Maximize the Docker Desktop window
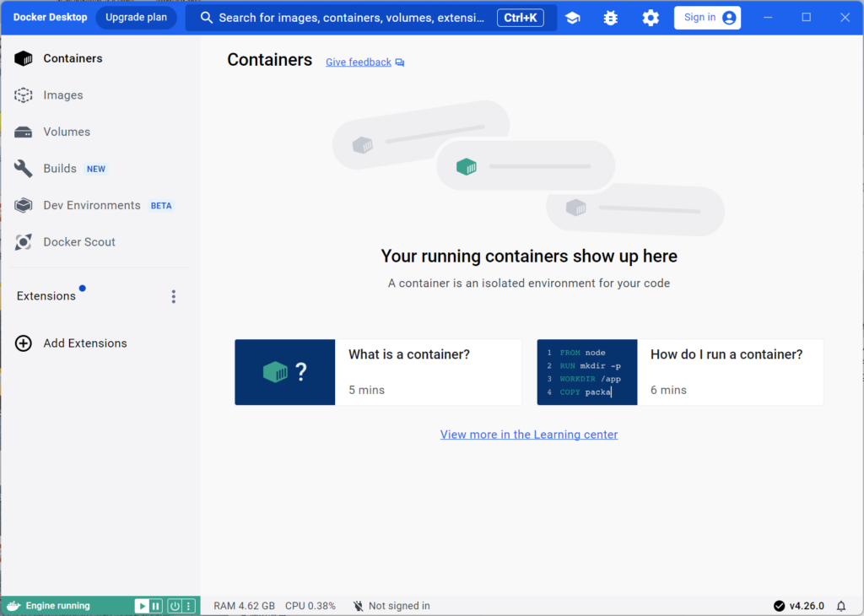The image size is (864, 616). [806, 18]
